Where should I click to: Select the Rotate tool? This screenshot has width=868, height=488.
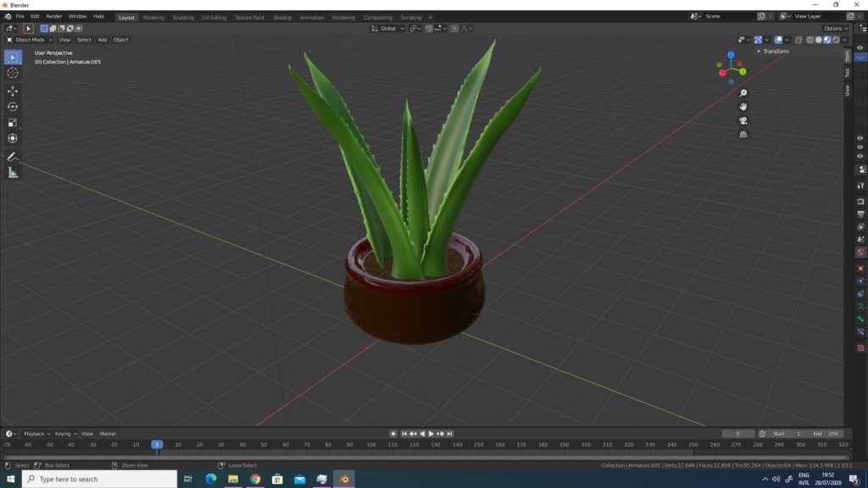coord(13,107)
